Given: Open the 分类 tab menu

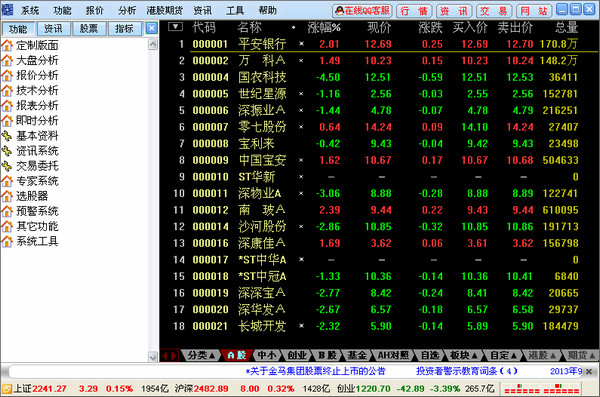Looking at the screenshot, I should point(200,355).
